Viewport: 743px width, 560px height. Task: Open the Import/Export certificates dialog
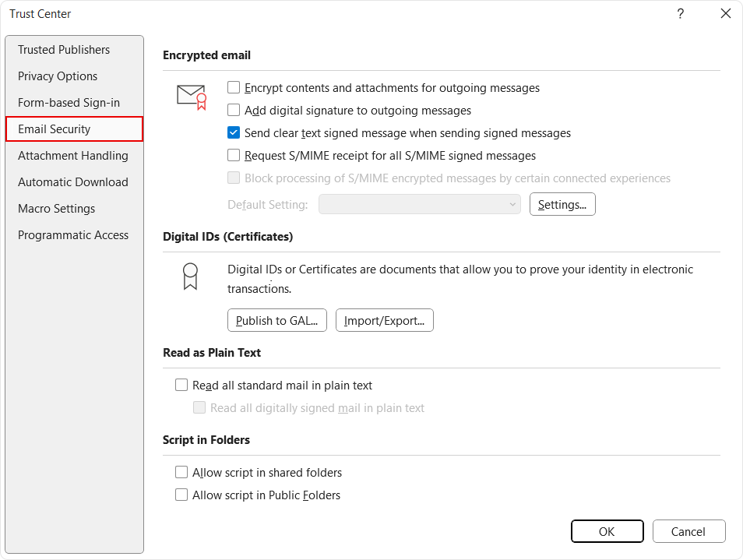point(384,319)
